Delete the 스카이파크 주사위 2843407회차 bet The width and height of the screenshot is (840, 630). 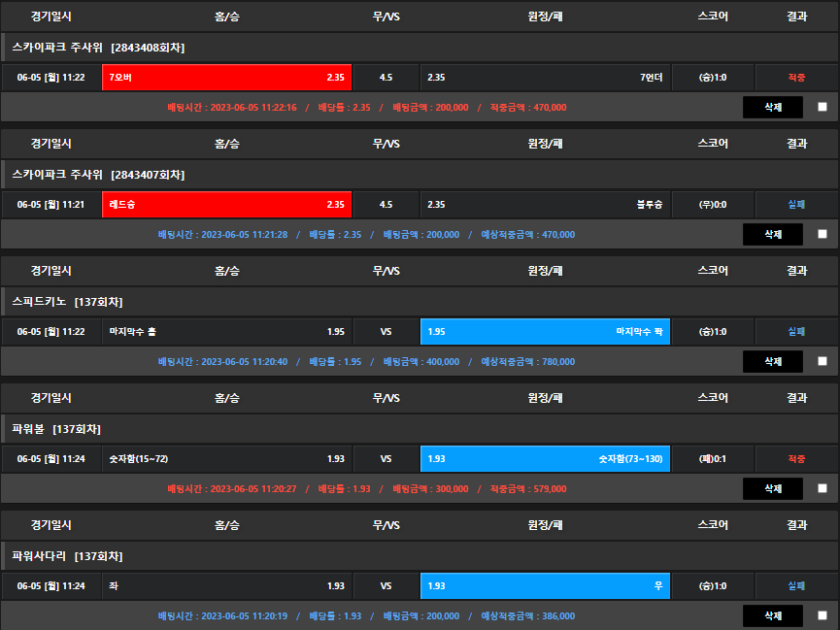click(x=773, y=234)
